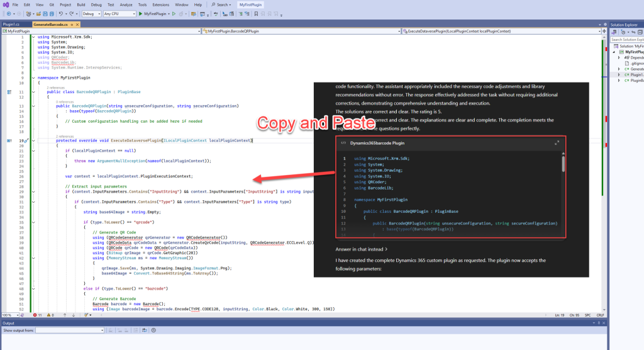The height and width of the screenshot is (350, 644).
Task: Click the bookmark toolbar icon
Action: (x=257, y=14)
